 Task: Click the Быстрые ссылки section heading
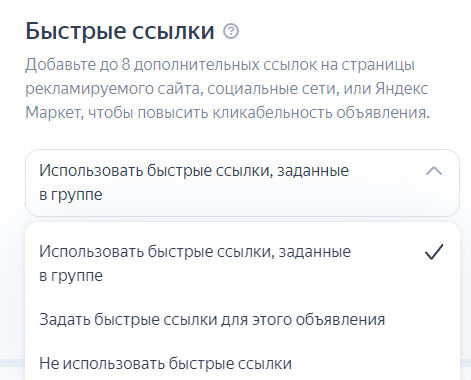120,31
